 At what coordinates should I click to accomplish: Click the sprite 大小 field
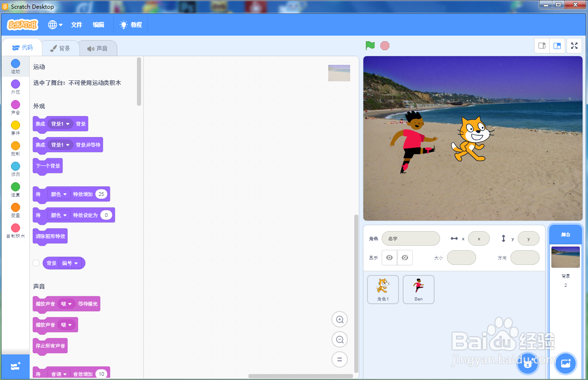click(462, 258)
